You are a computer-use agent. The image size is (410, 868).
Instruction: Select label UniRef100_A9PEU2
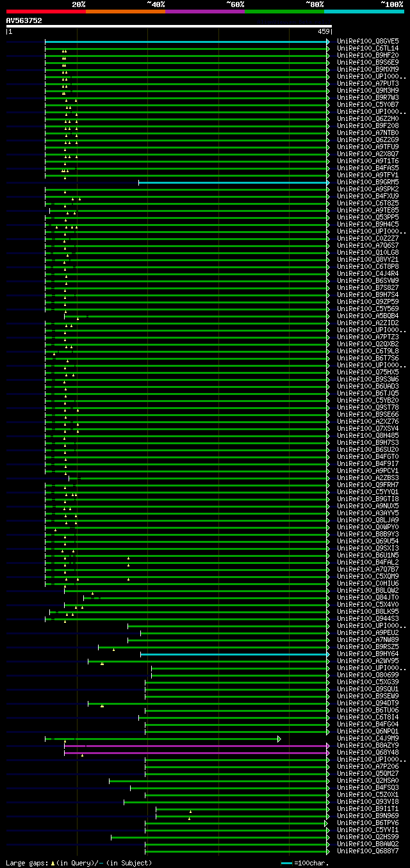click(x=368, y=632)
